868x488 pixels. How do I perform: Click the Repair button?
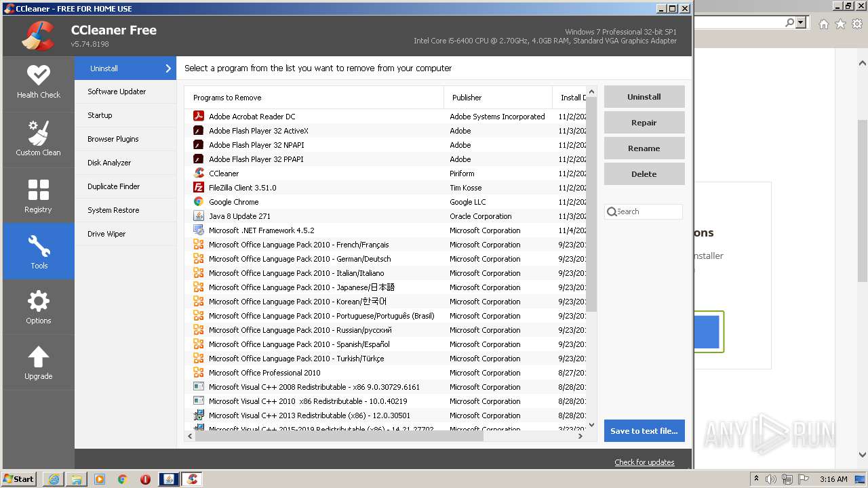644,123
